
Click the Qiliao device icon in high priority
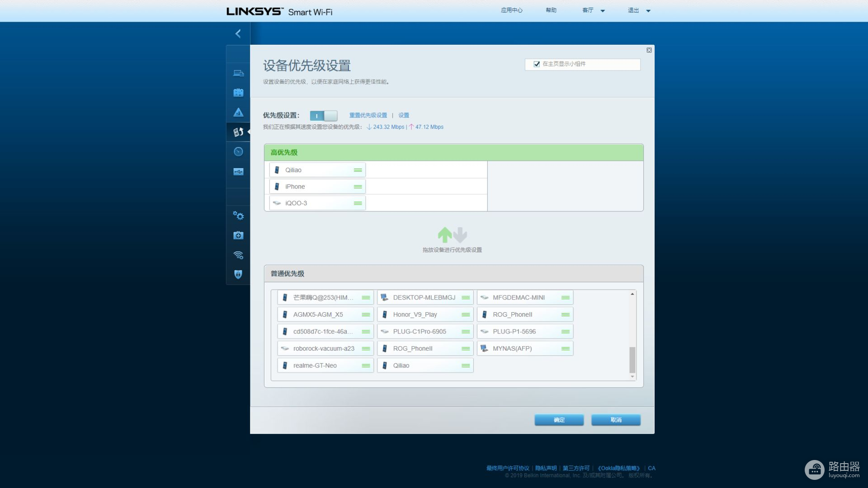[277, 169]
